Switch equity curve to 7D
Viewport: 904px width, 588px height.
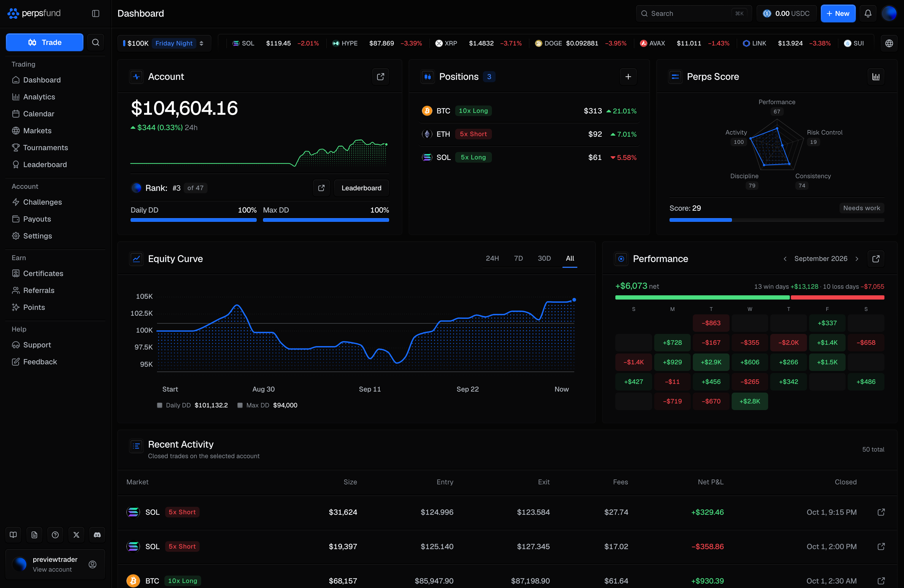(x=518, y=258)
